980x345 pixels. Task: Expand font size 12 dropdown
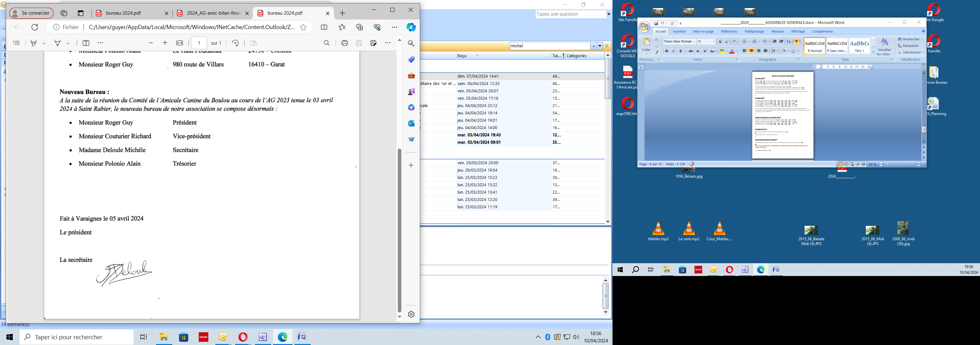[x=714, y=42]
